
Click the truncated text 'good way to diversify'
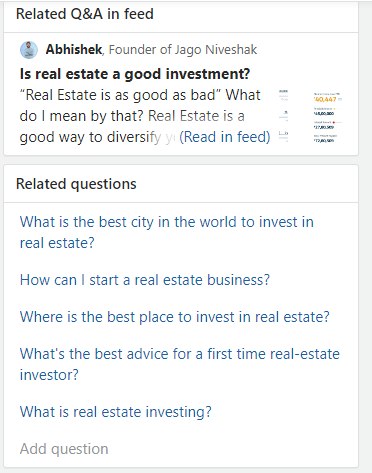pos(90,137)
